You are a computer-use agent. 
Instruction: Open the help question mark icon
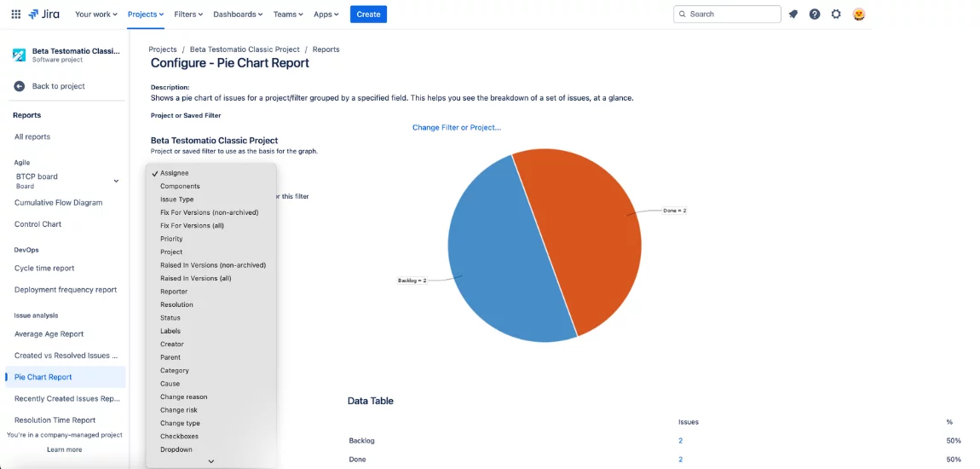(815, 14)
